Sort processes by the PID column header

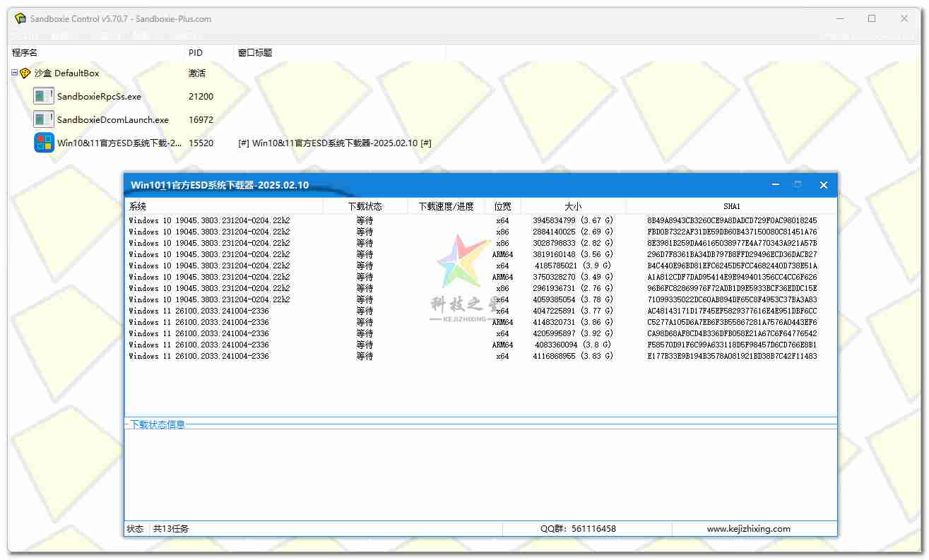(x=208, y=53)
